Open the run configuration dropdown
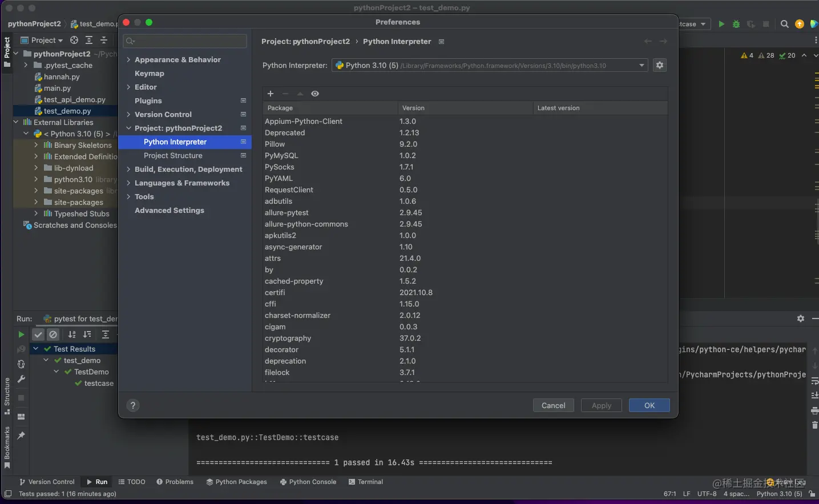This screenshot has height=504, width=819. (693, 24)
